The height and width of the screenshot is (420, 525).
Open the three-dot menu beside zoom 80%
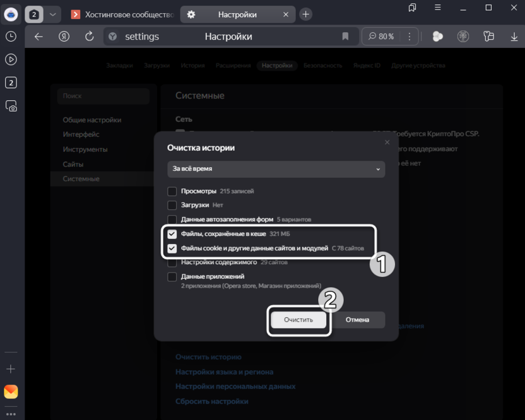410,37
